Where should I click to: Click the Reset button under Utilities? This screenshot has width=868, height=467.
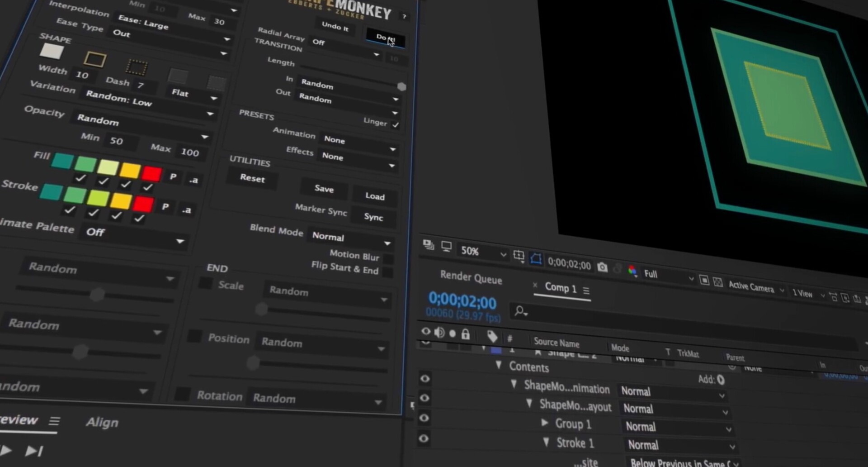[x=252, y=178]
